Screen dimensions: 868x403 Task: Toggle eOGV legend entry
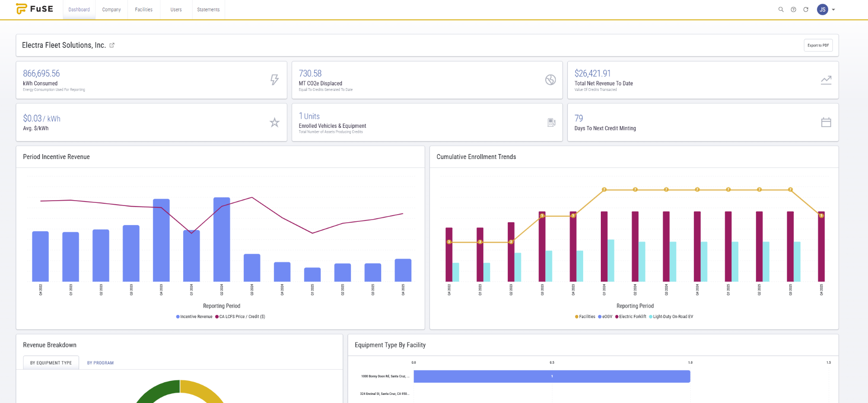tap(605, 317)
